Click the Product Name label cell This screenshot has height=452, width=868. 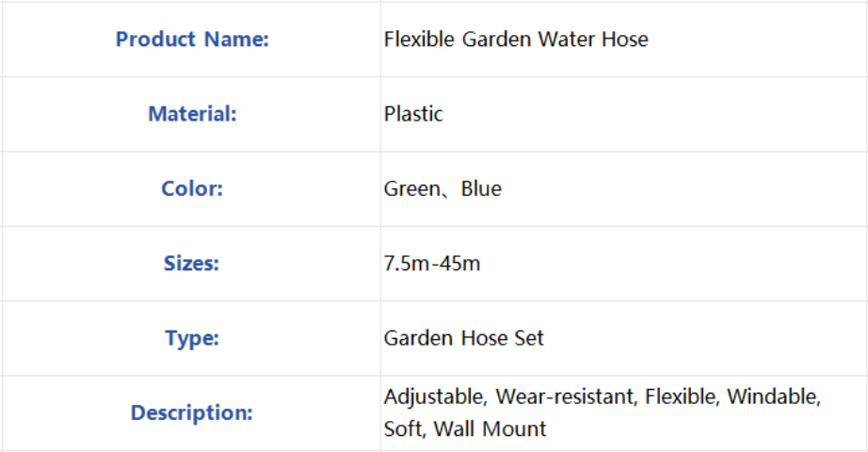click(191, 40)
